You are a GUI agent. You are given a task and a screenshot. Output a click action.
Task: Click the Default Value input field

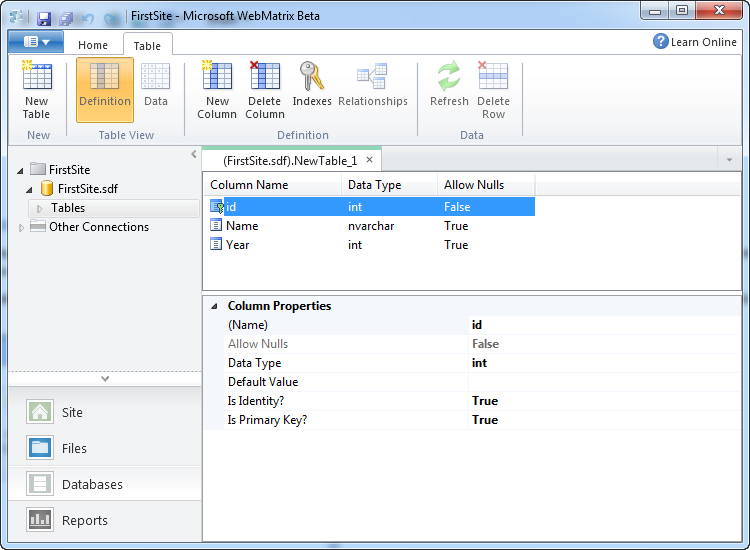pyautogui.click(x=604, y=382)
